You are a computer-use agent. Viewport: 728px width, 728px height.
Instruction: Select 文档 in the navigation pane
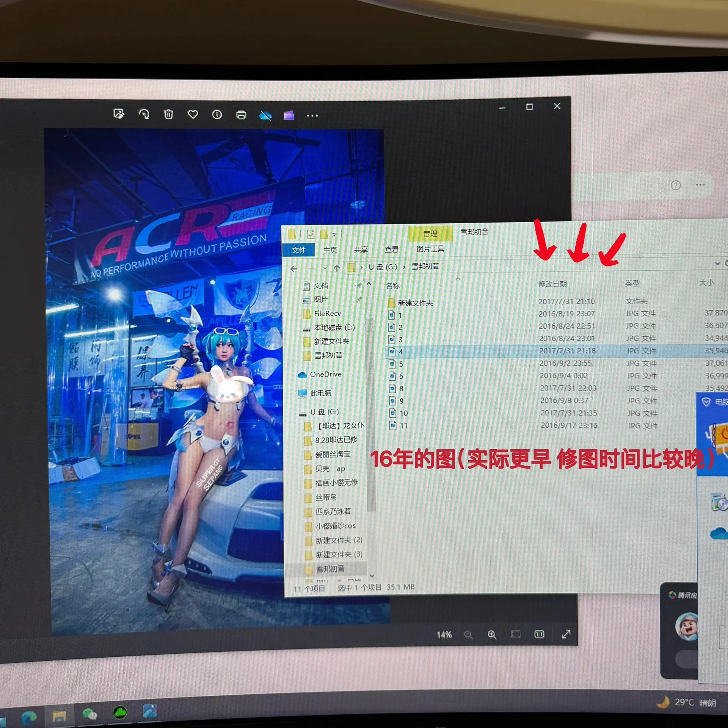[x=321, y=286]
